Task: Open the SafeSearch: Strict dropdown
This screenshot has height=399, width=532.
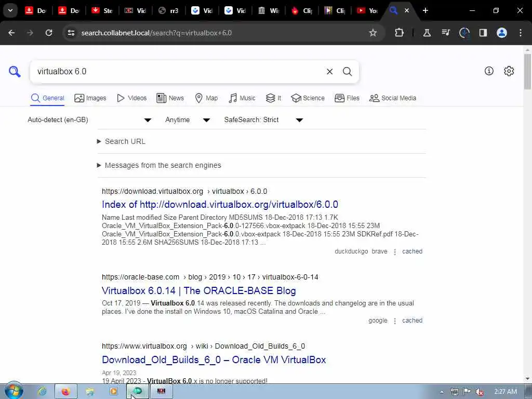Action: point(263,120)
